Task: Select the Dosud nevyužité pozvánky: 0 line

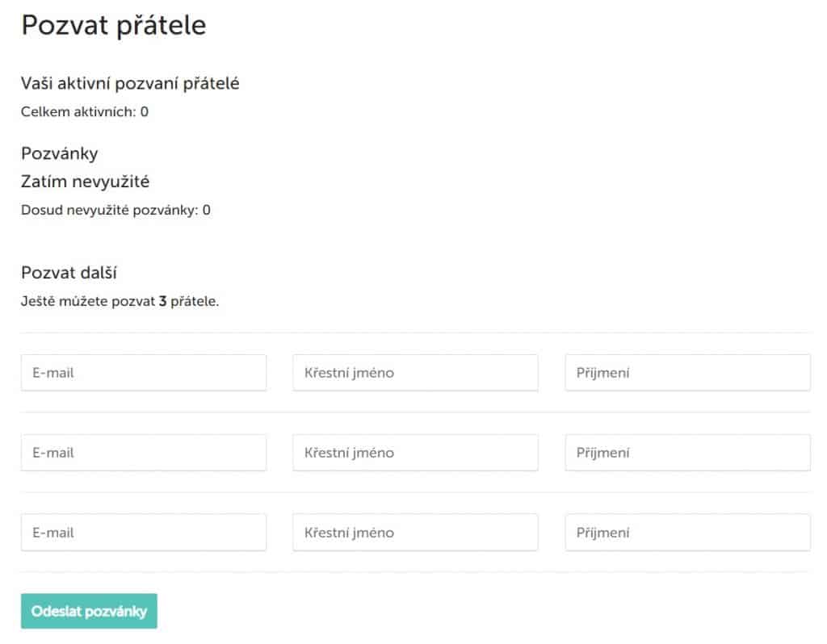Action: click(x=115, y=211)
